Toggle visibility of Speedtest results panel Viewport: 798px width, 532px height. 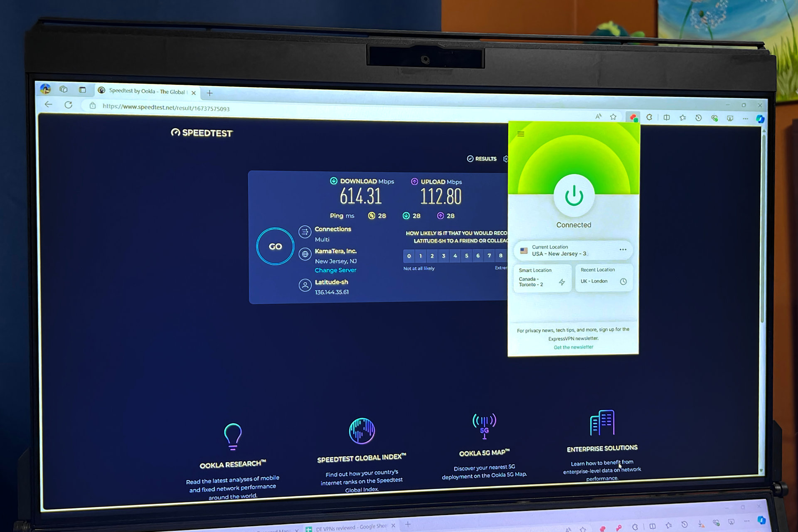[483, 158]
